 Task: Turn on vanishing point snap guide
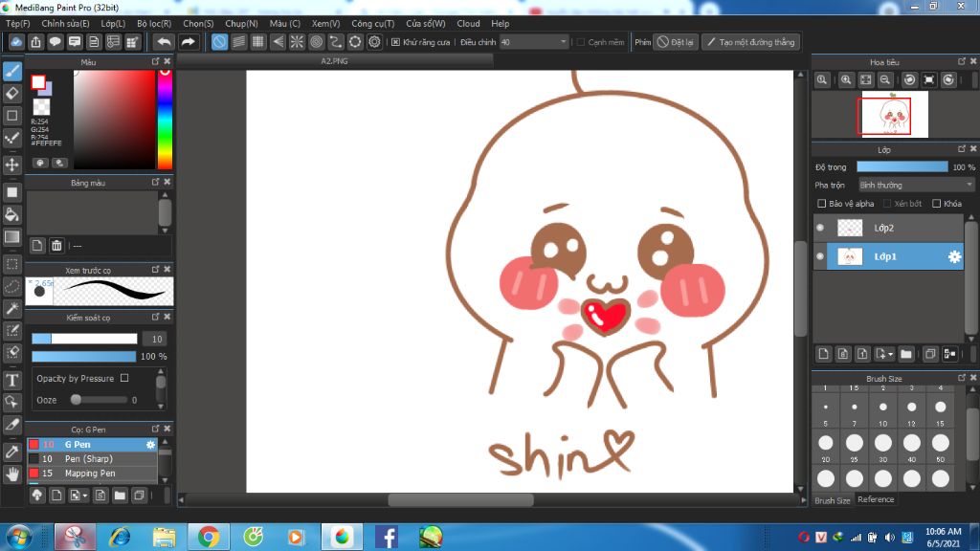click(x=278, y=42)
